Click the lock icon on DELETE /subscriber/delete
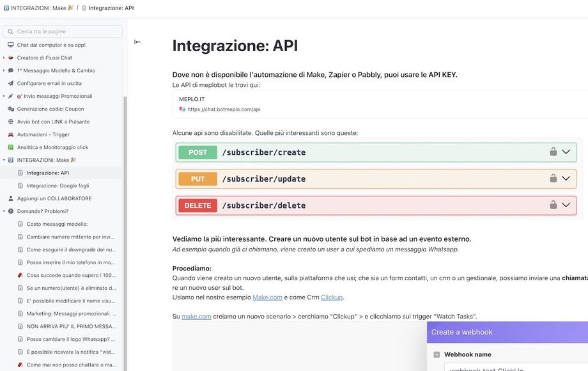Screen dimensions: 588x371 (x=553, y=205)
